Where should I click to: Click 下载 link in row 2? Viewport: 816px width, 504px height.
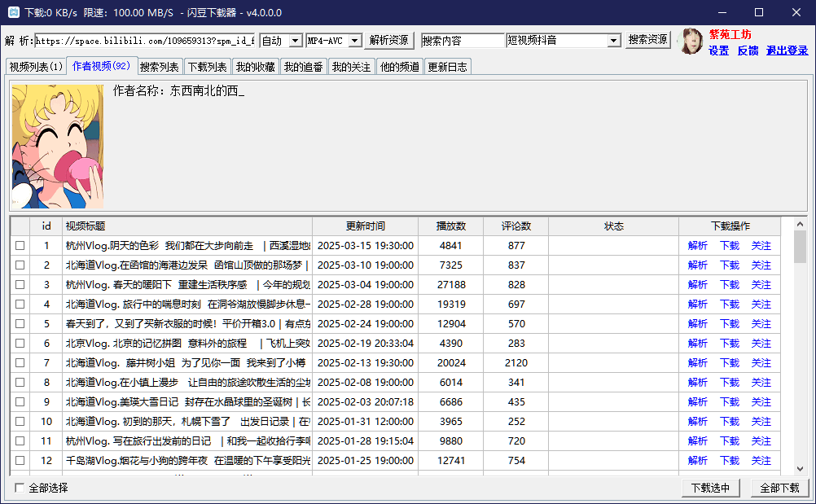(730, 265)
